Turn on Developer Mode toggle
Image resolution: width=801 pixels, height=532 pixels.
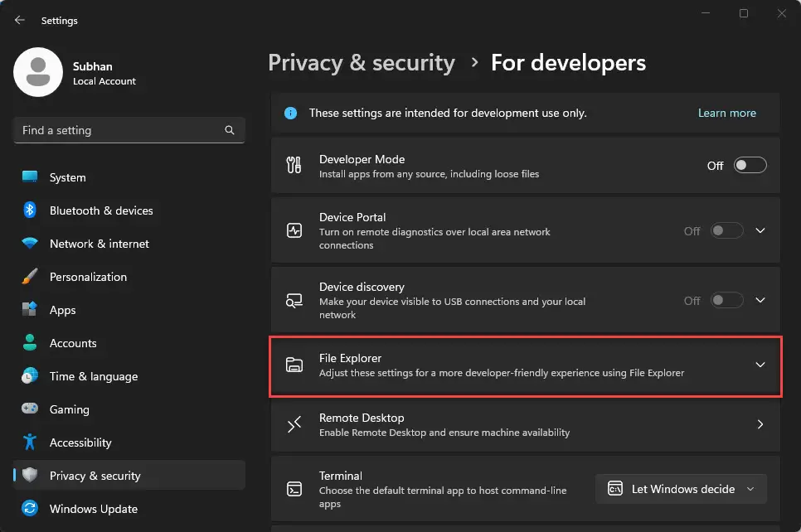pos(750,165)
